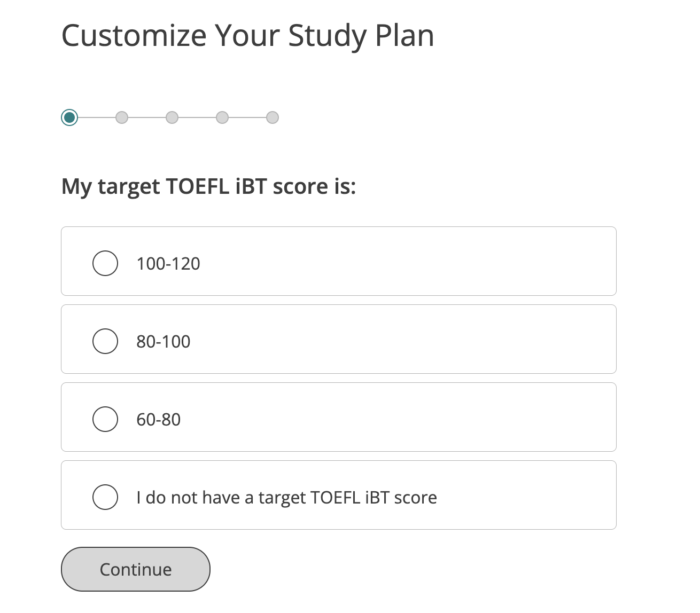Click the "Customize Your Study Plan" heading
The height and width of the screenshot is (613, 700).
(247, 36)
